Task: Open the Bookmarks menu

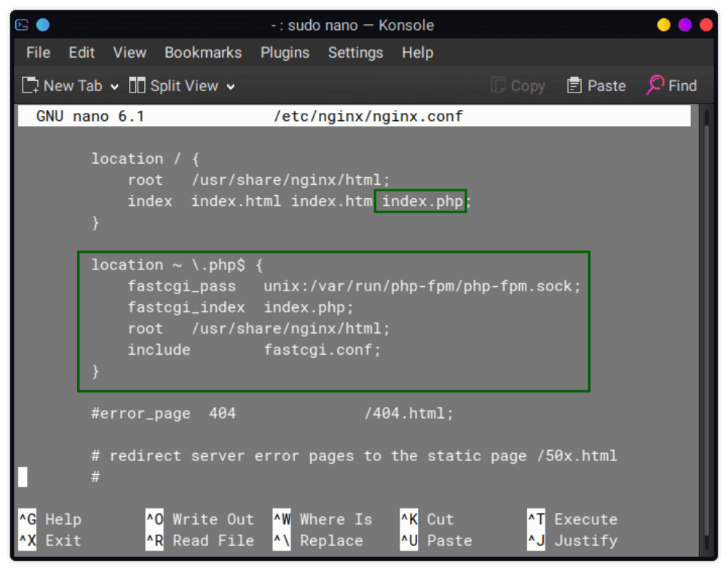Action: [x=203, y=52]
